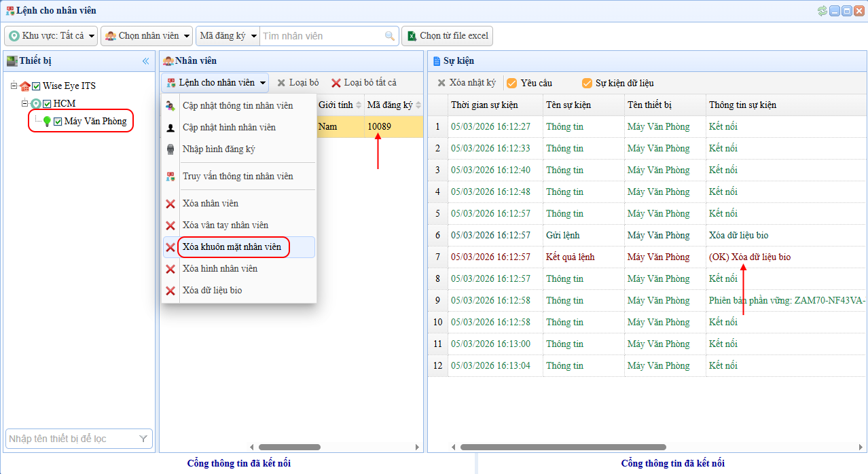Disable the Sự kiện dữ liệu checkbox
Viewport: 868px width, 474px height.
[x=587, y=84]
